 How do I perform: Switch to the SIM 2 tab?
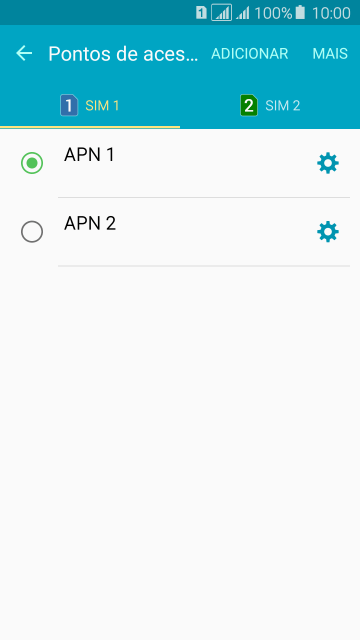(x=270, y=106)
